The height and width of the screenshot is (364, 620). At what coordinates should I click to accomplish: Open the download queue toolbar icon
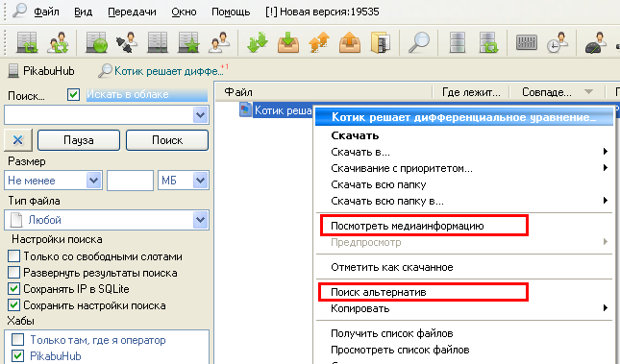coord(258,42)
